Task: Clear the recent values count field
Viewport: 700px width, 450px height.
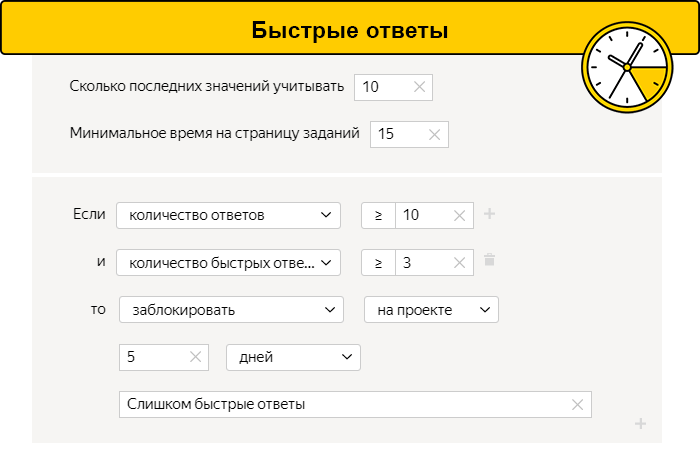Action: (419, 87)
